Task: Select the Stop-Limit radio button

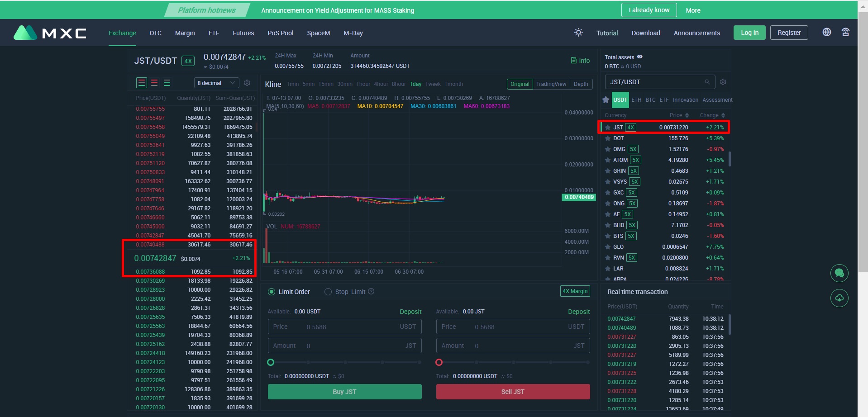Action: pos(328,292)
